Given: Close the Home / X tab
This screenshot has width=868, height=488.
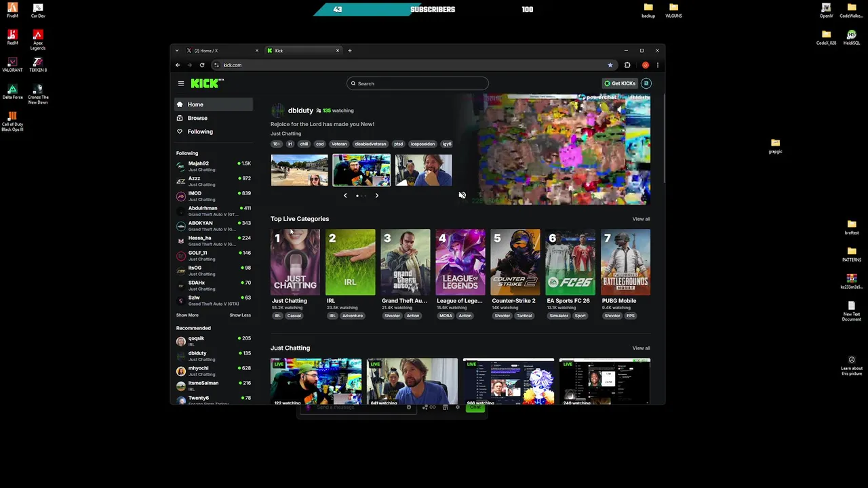Looking at the screenshot, I should [x=257, y=50].
